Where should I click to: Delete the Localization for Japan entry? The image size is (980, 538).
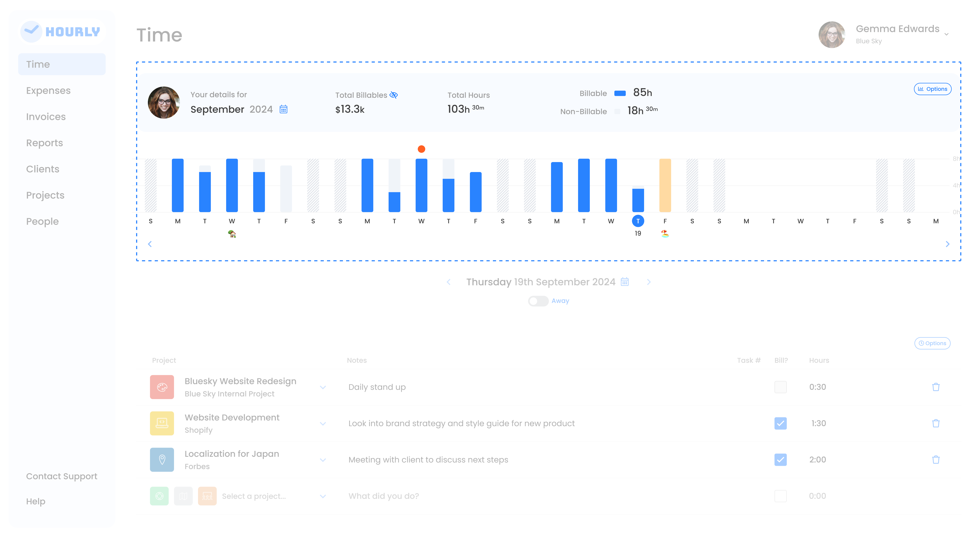[936, 460]
